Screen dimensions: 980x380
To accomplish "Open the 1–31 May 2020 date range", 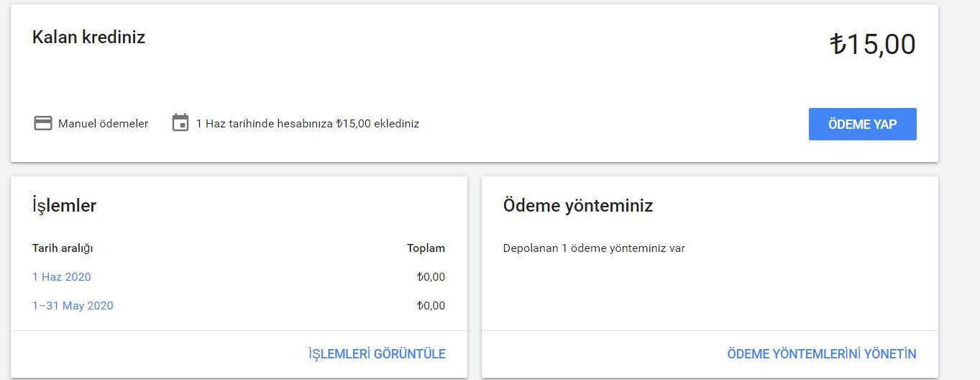I will pos(73,306).
